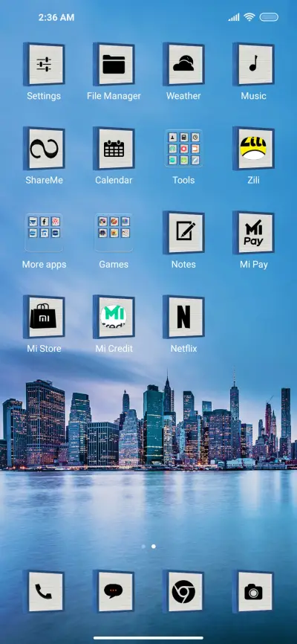Tap the "ShareMe" label text

click(44, 180)
